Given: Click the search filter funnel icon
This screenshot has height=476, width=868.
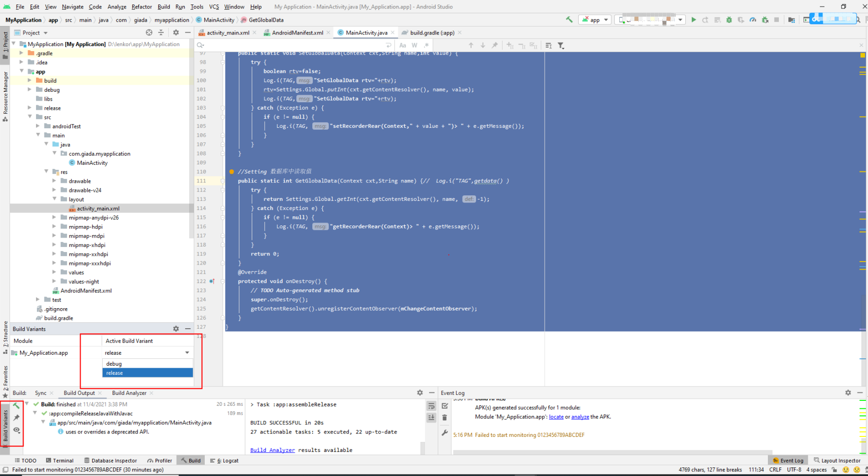Looking at the screenshot, I should pyautogui.click(x=561, y=45).
